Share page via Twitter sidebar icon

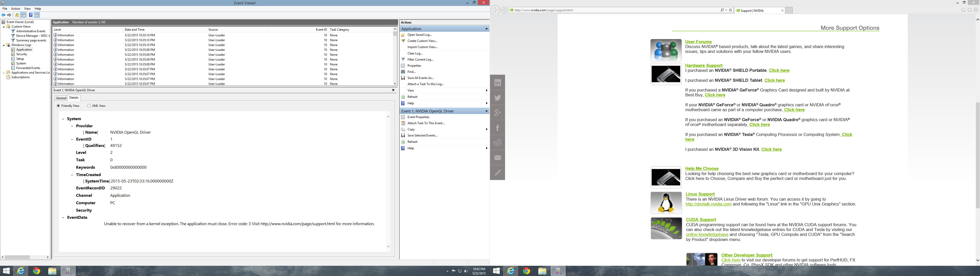[498, 98]
